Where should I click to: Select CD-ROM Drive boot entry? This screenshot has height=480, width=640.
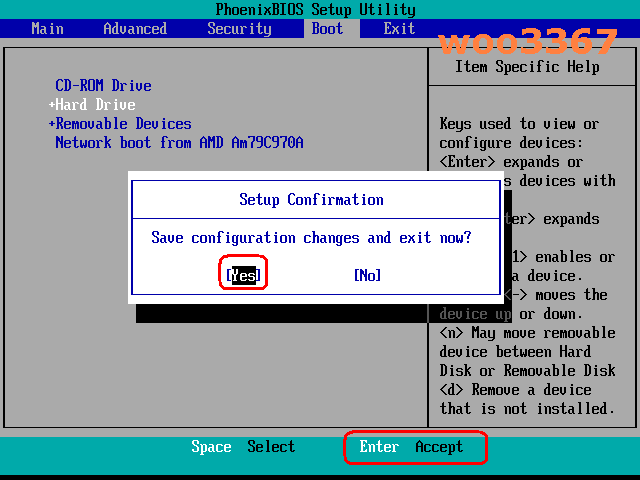point(103,86)
